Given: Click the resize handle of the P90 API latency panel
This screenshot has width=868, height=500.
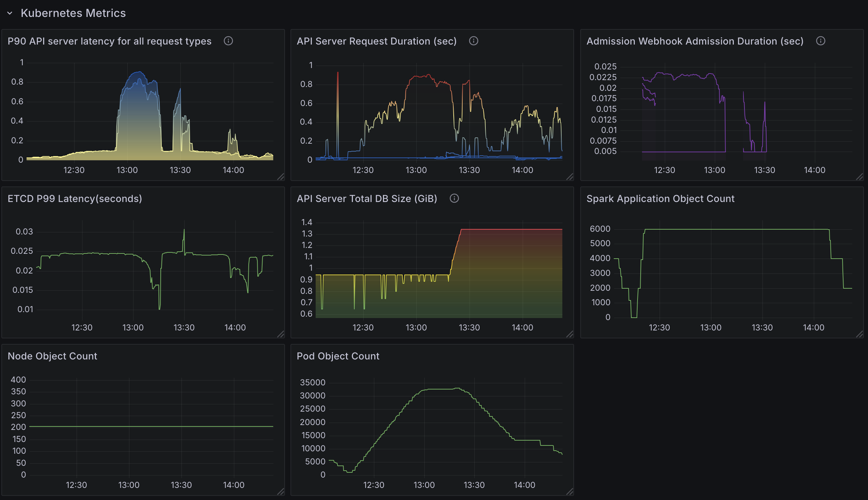Looking at the screenshot, I should tap(280, 177).
